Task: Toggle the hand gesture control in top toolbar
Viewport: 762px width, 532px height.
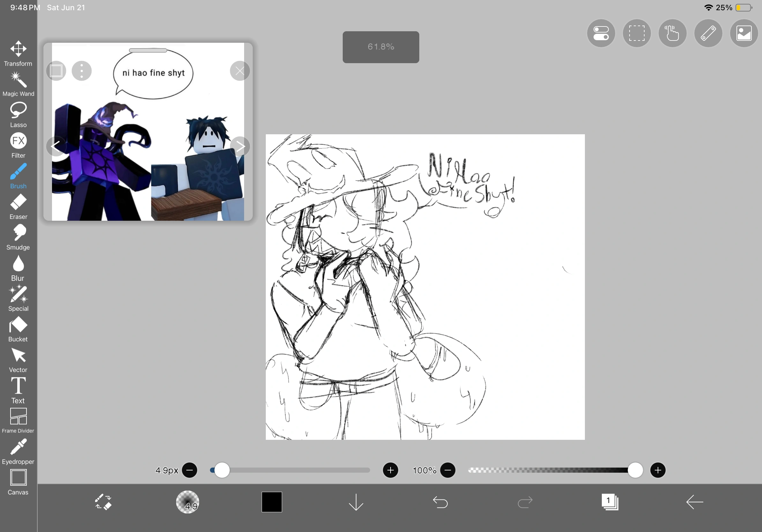Action: tap(672, 33)
